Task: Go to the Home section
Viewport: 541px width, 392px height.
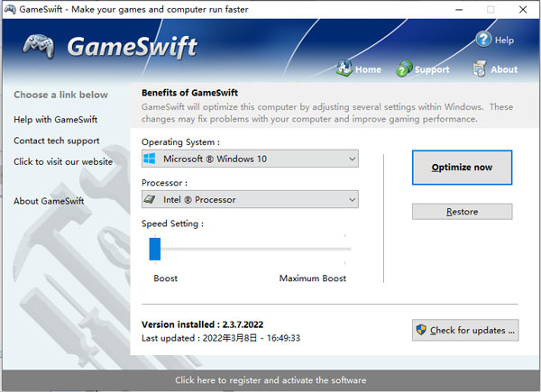Action: coord(368,69)
